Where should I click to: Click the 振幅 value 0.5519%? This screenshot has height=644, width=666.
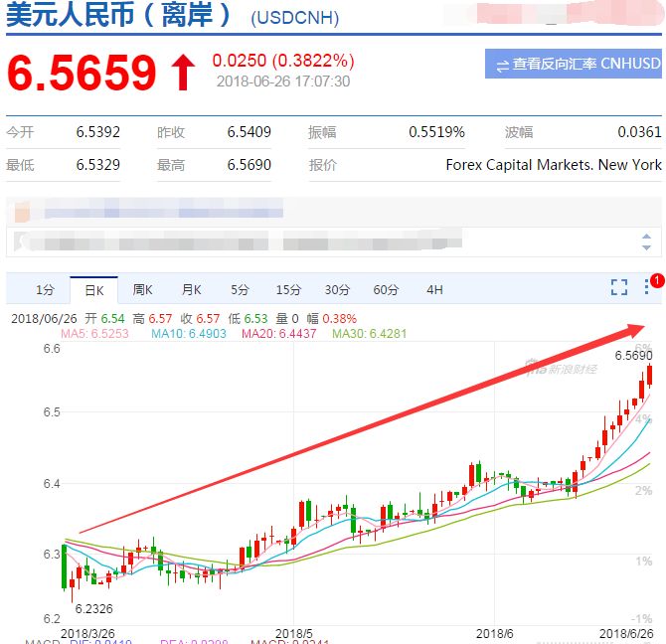(x=436, y=132)
